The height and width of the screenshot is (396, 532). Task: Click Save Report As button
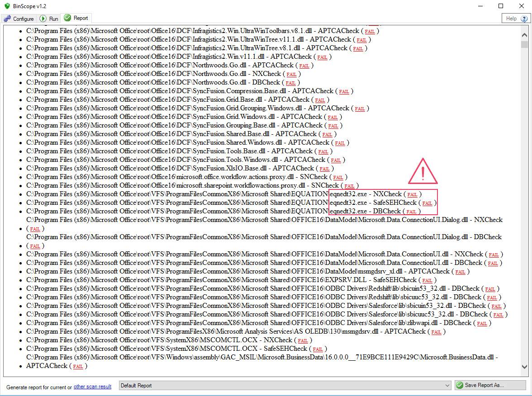pos(490,385)
